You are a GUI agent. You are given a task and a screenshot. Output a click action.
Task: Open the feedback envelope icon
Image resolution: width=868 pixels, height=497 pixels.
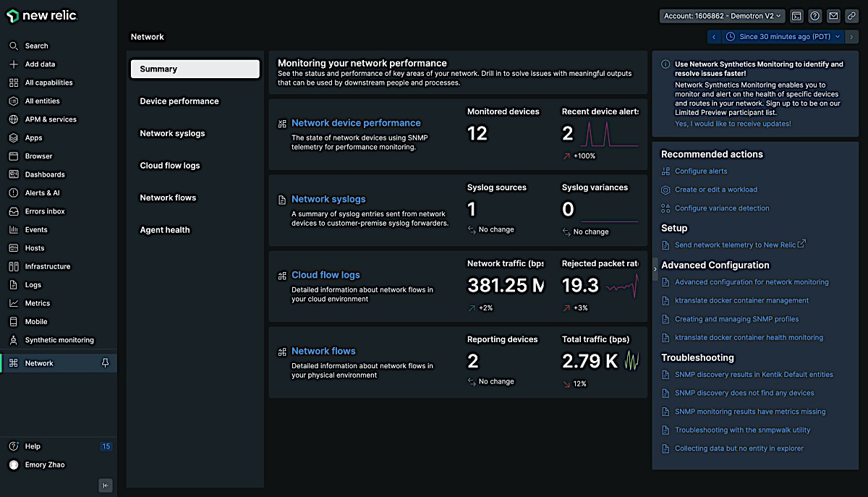833,16
